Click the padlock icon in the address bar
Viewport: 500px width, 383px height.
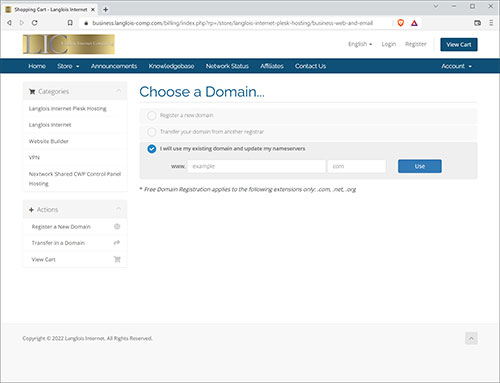click(x=86, y=23)
